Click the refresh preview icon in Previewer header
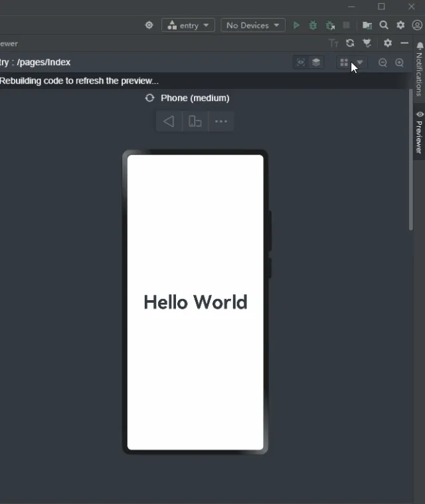425x504 pixels. [x=350, y=42]
